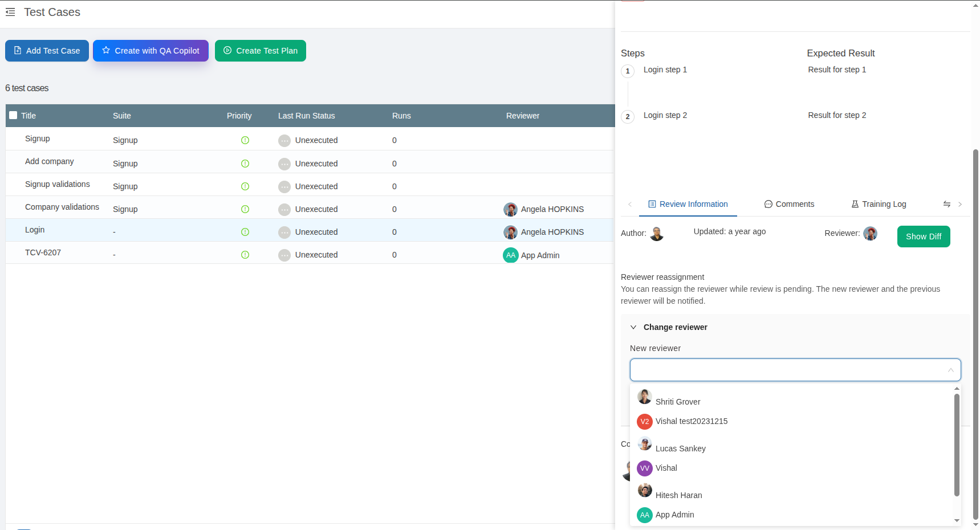Collapse the Change reviewer section
The image size is (980, 530).
pyautogui.click(x=633, y=327)
